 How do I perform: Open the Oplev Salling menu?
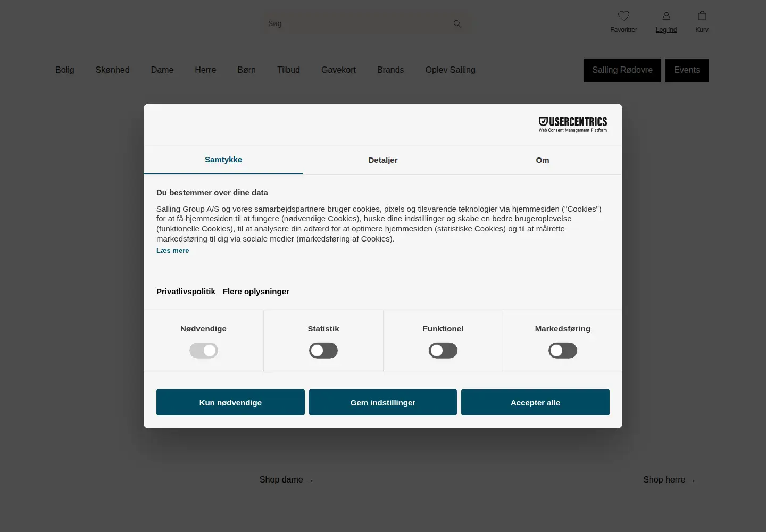pos(450,70)
